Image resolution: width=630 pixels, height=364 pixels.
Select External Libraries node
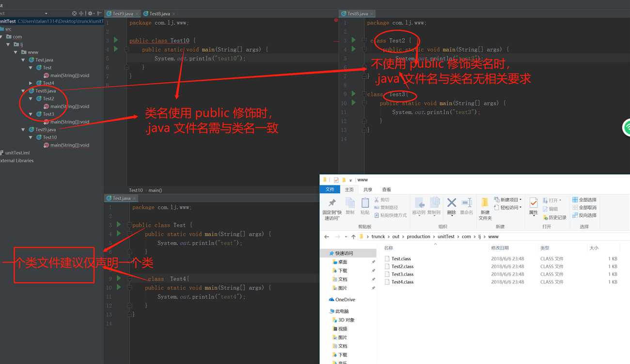point(17,161)
